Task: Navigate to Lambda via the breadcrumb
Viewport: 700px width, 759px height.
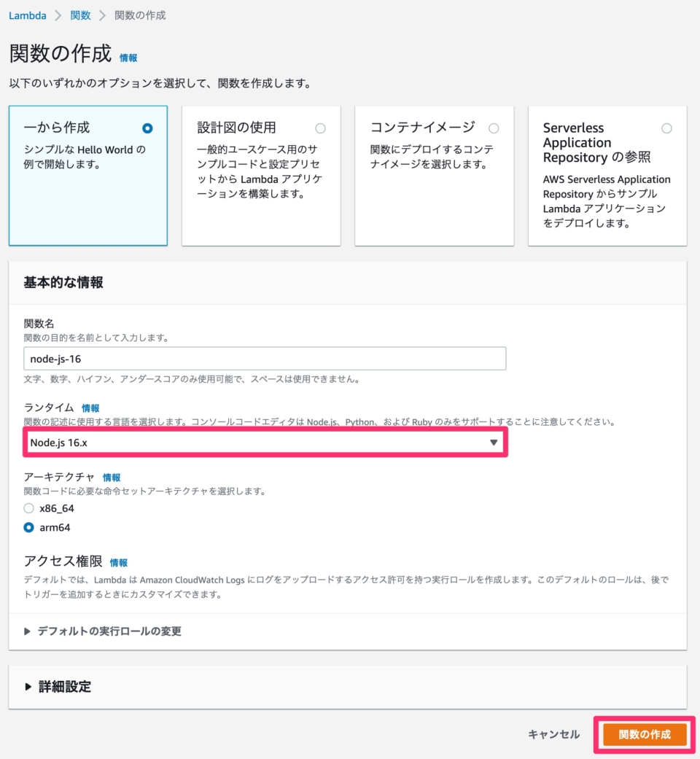Action: (x=27, y=15)
